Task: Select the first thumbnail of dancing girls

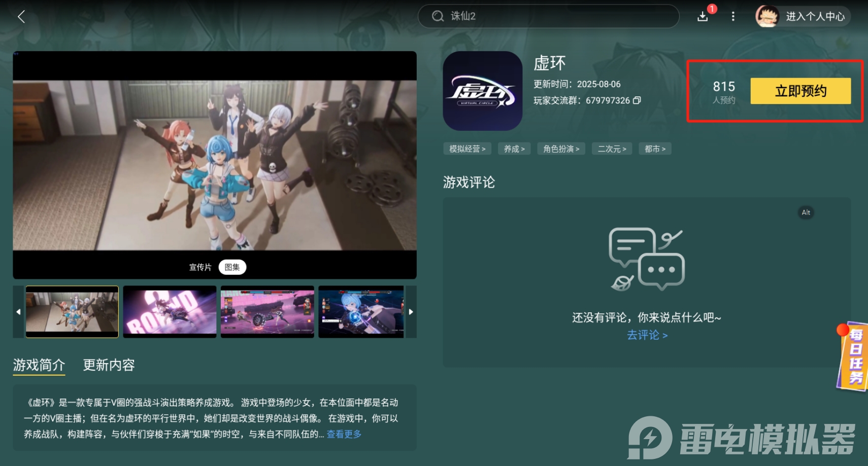Action: coord(72,312)
